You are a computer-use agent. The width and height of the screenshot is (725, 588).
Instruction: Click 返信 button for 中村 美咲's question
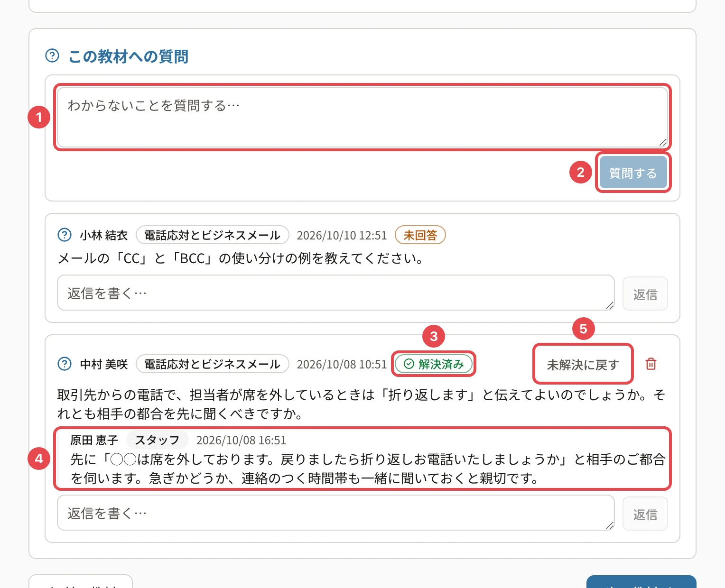(x=645, y=514)
